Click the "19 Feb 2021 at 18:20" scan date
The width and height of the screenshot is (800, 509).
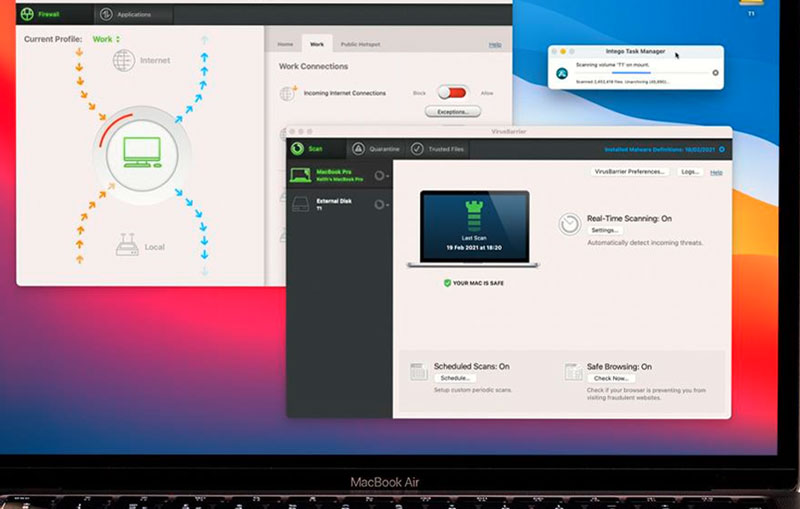(474, 248)
